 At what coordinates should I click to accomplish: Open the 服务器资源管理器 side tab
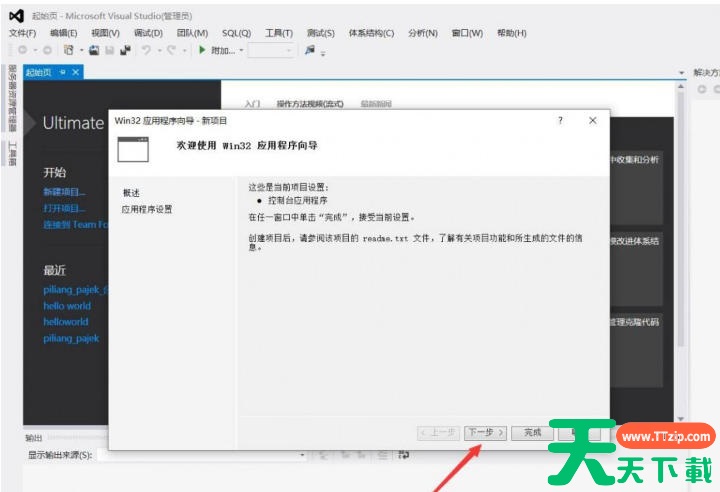coord(13,98)
